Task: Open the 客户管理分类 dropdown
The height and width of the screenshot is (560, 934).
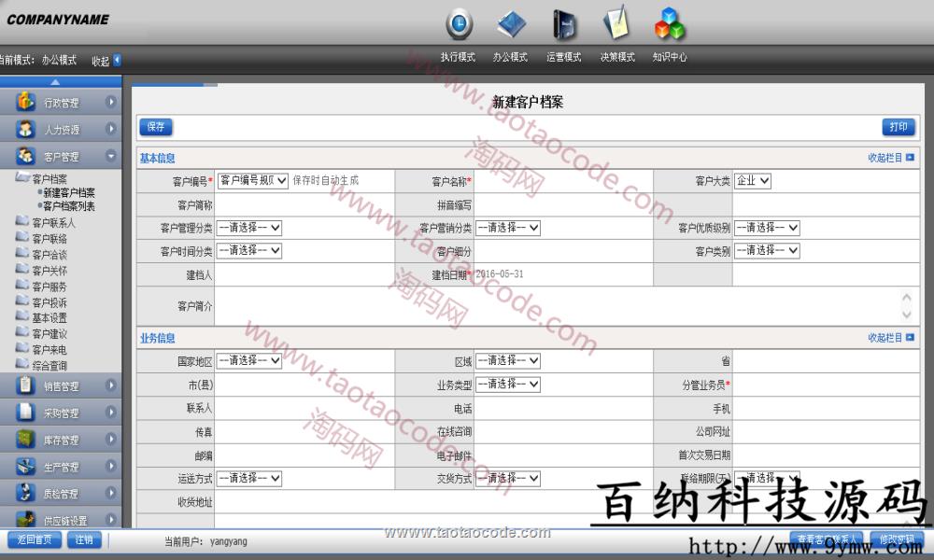Action: point(249,227)
